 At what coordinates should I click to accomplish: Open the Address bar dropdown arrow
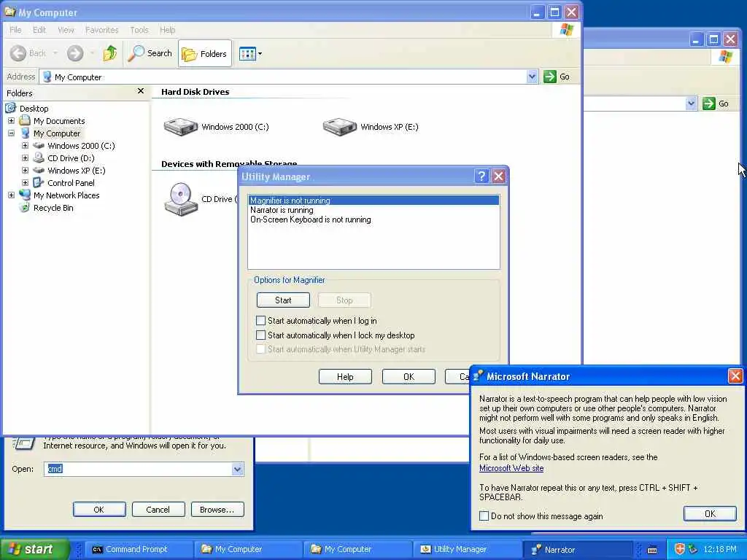tap(532, 77)
